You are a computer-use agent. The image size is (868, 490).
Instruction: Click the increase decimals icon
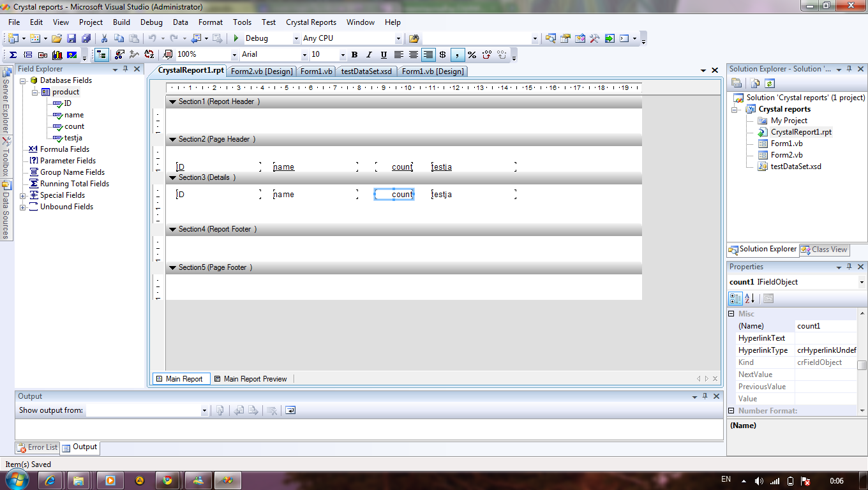[487, 55]
